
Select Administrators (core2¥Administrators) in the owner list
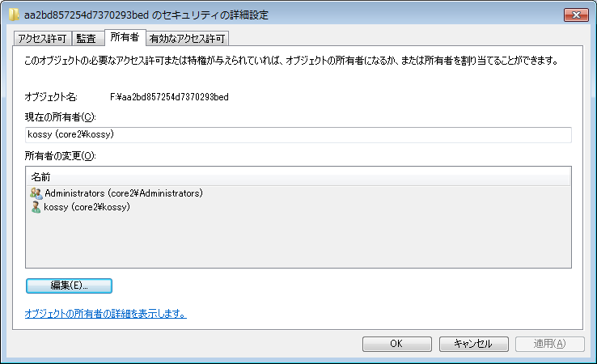click(x=123, y=193)
